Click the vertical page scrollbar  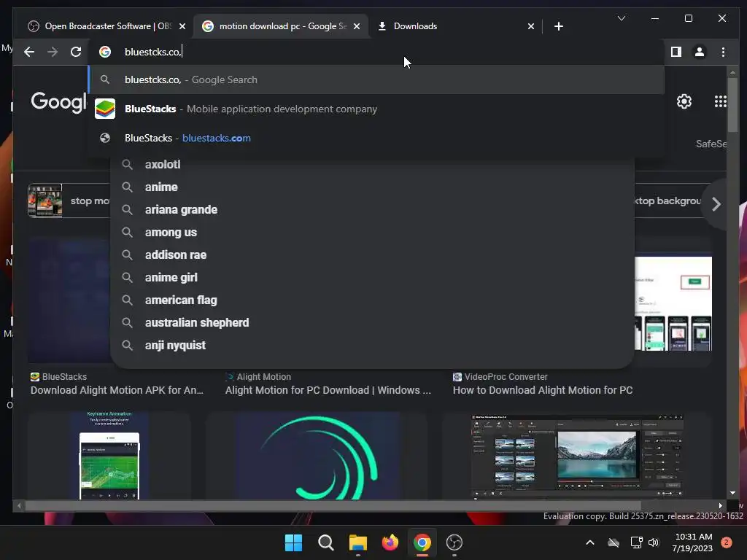tap(732, 105)
